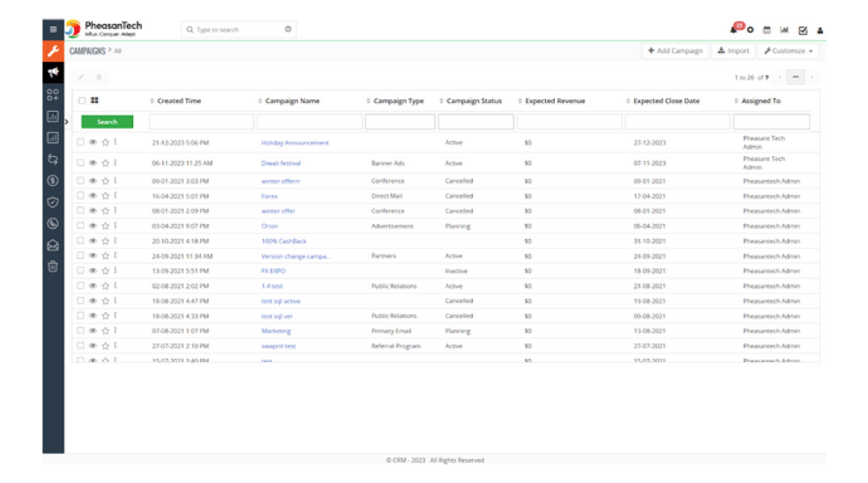
Task: Open the reports chart icon in header
Action: point(784,30)
